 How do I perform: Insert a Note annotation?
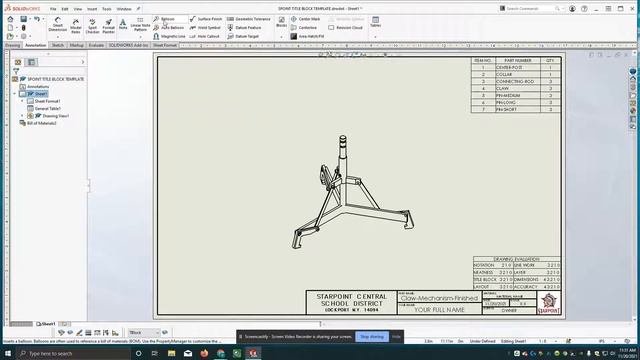(123, 24)
